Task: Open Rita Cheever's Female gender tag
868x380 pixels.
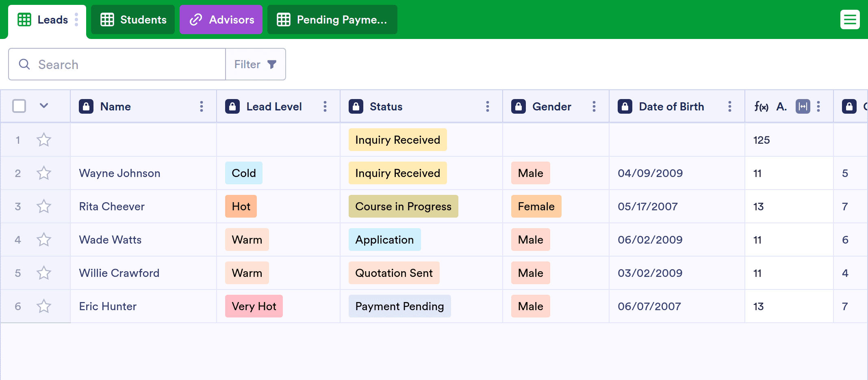Action: 536,206
